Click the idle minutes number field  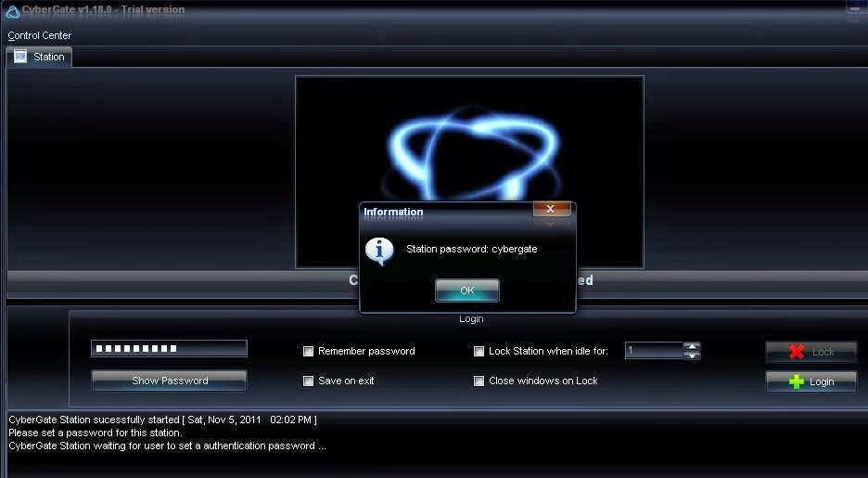tap(654, 351)
